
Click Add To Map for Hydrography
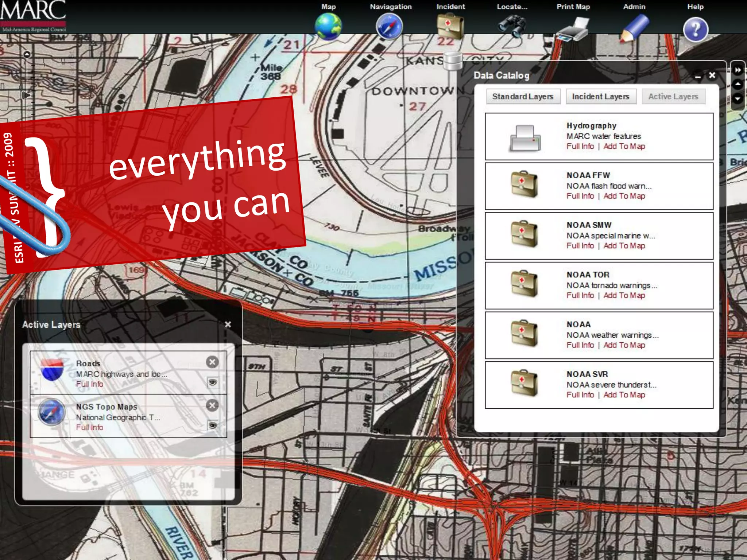coord(624,146)
